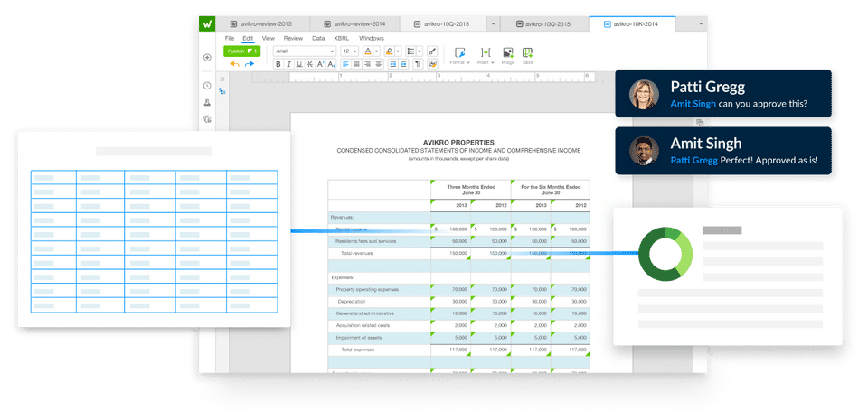Switch to the avikro-review-2014 tab
The image size is (868, 411).
355,23
